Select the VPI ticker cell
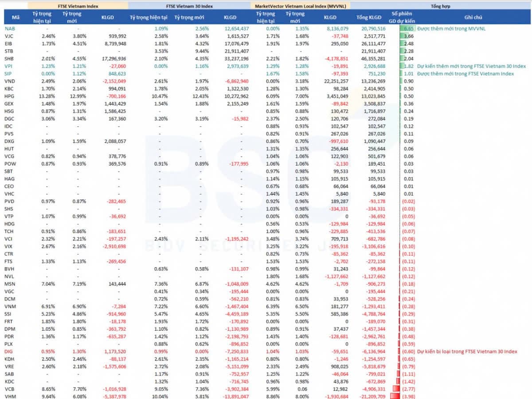 click(8, 66)
